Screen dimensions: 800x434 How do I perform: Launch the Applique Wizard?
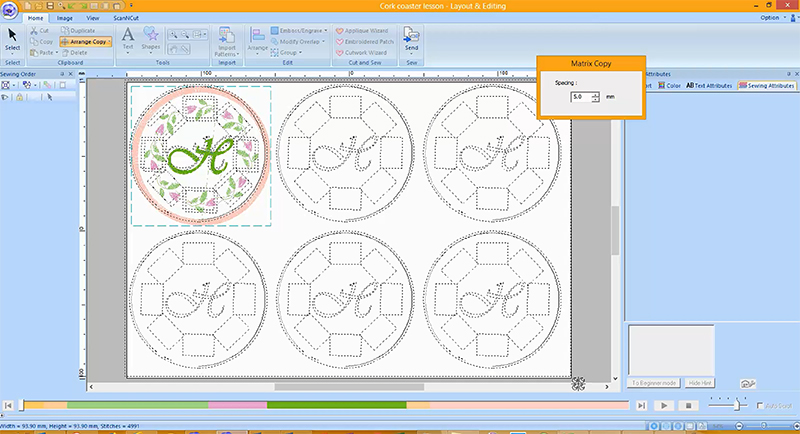(362, 31)
